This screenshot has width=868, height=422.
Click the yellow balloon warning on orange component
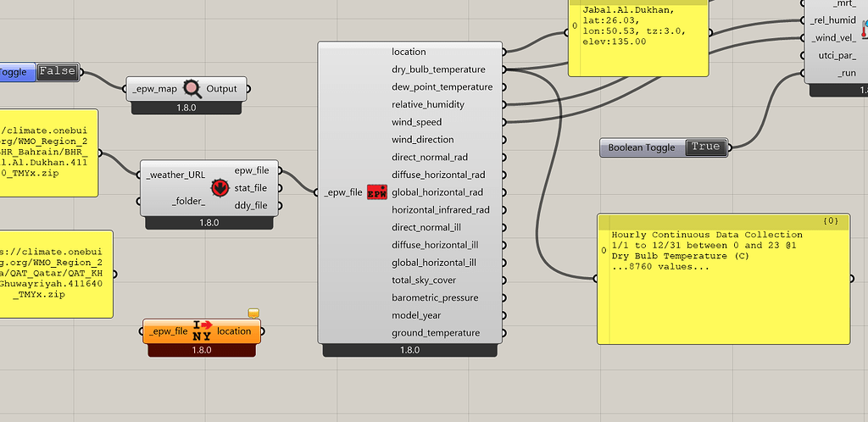pyautogui.click(x=253, y=314)
